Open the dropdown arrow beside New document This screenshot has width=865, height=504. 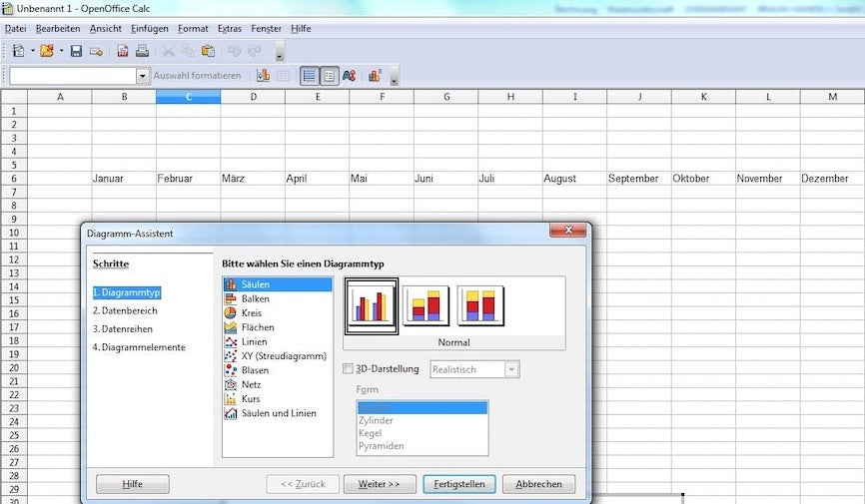click(x=32, y=51)
